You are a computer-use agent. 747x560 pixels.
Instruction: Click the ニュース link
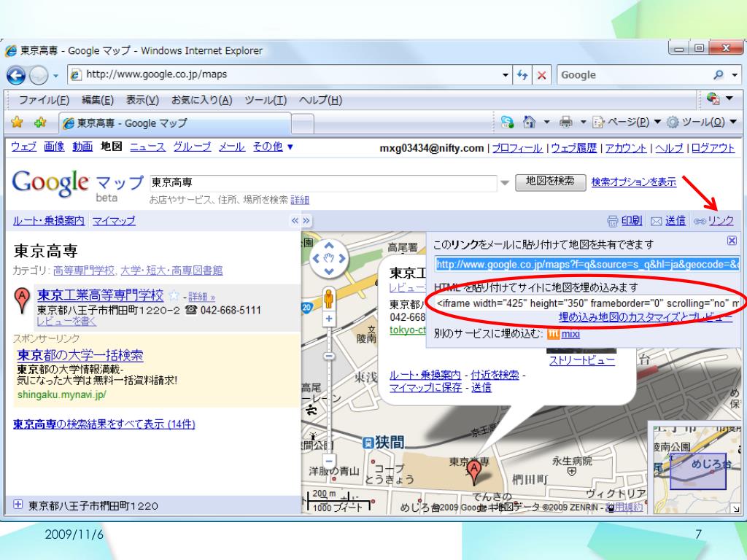point(147,147)
